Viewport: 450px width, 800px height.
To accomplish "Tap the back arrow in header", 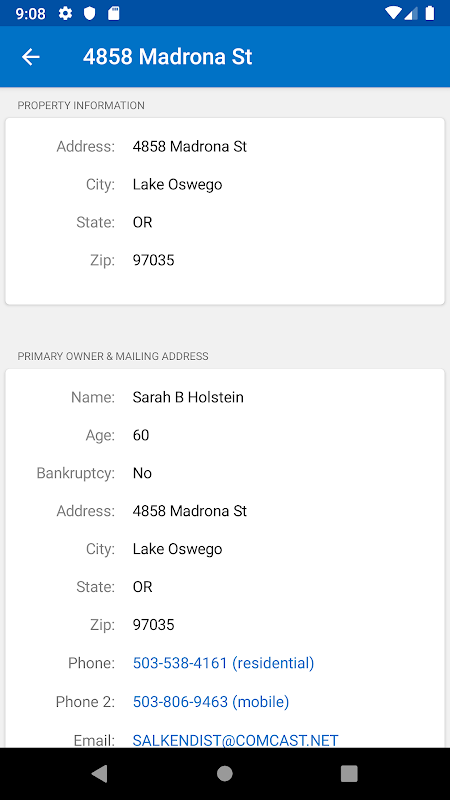I will tap(31, 57).
